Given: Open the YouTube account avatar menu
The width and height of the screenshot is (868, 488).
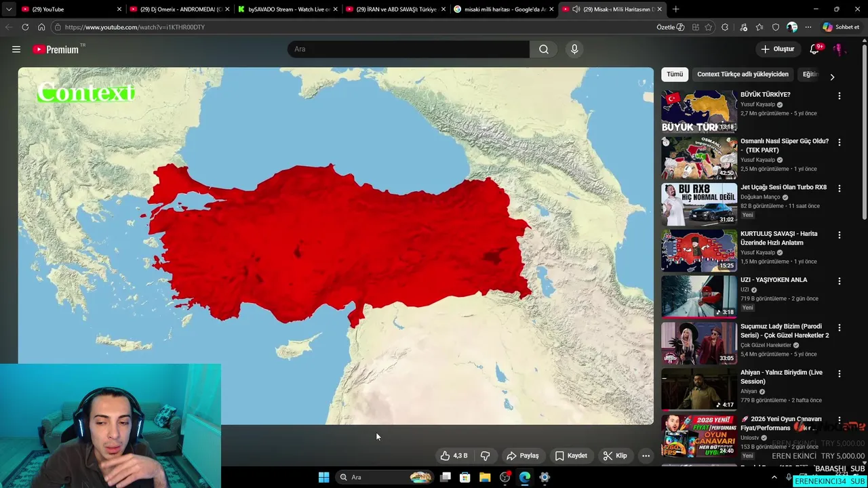Looking at the screenshot, I should 839,49.
